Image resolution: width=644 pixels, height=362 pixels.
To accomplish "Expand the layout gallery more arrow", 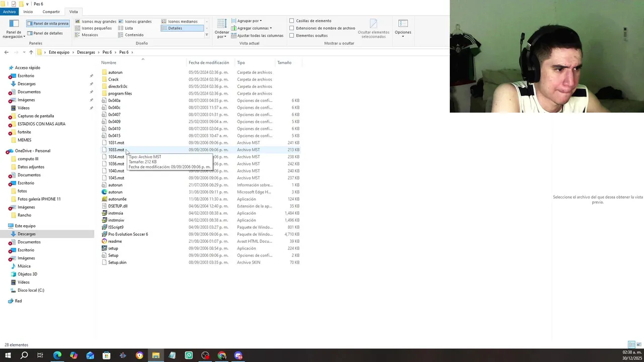I will [x=206, y=35].
